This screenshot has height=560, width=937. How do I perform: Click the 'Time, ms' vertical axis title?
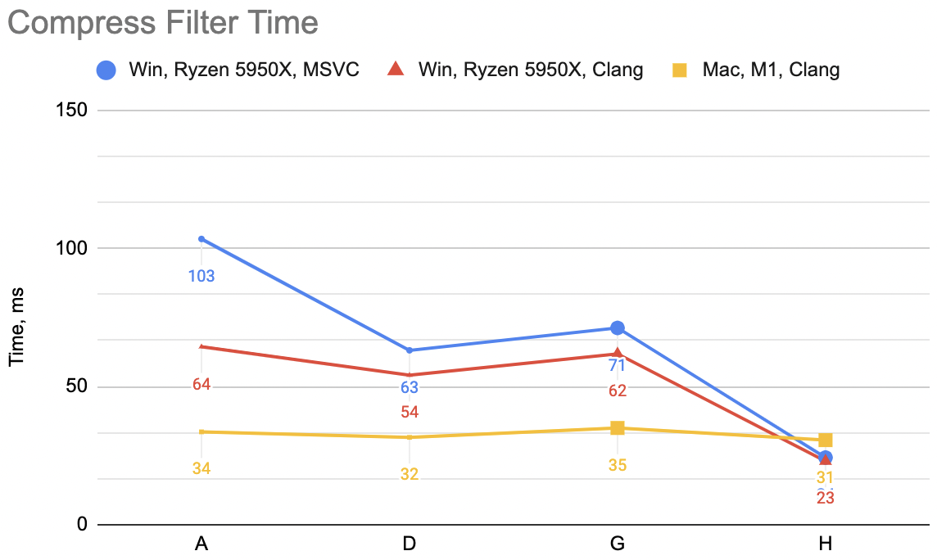tap(16, 327)
